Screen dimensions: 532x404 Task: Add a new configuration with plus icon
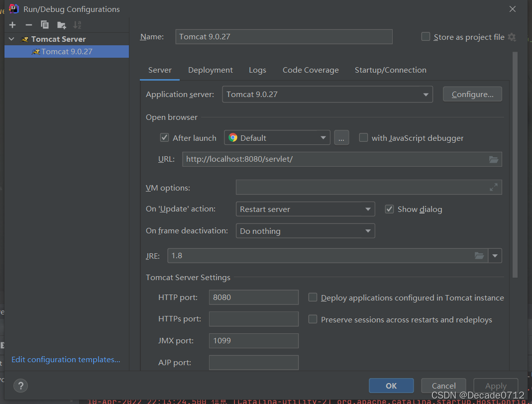[12, 25]
